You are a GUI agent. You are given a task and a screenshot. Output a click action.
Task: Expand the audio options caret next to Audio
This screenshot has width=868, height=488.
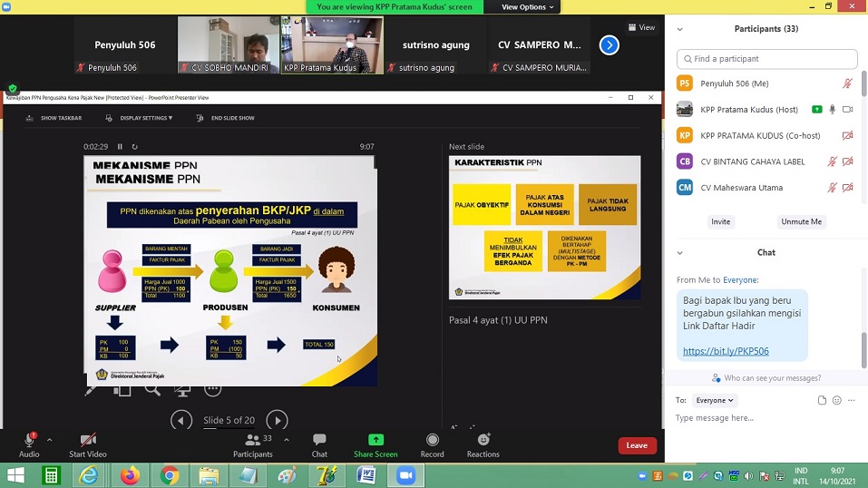point(50,439)
